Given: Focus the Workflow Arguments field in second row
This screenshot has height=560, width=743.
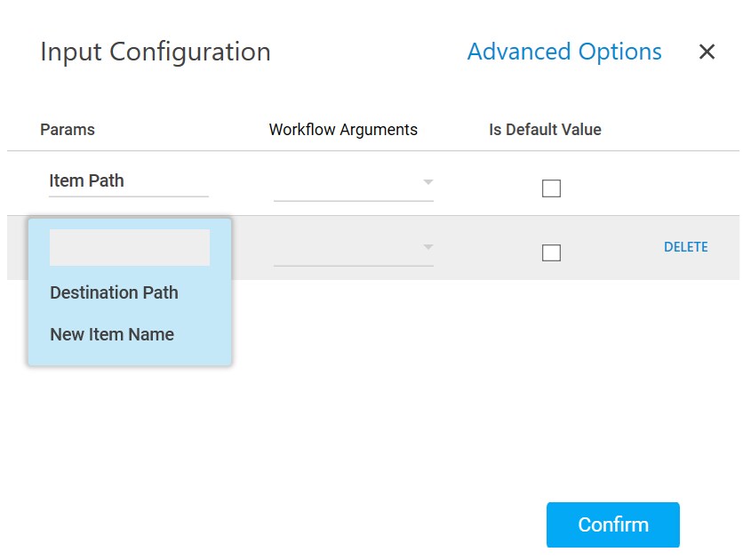Looking at the screenshot, I should 347,249.
